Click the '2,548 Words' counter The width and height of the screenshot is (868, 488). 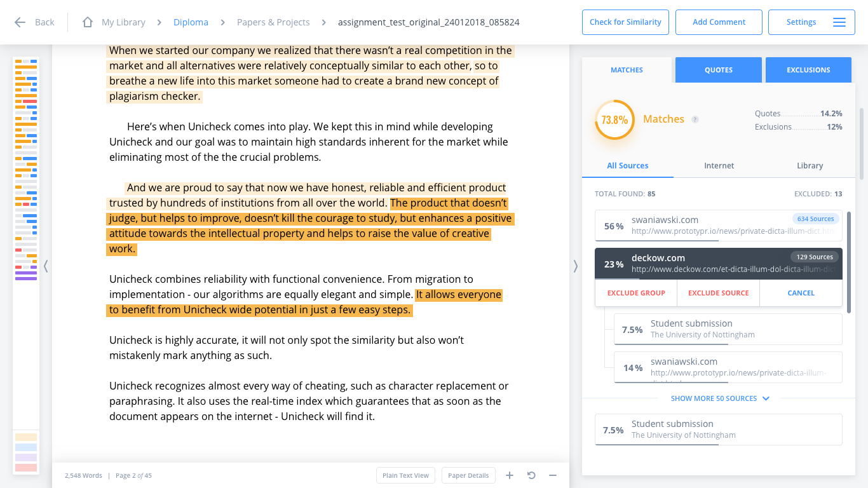[83, 475]
